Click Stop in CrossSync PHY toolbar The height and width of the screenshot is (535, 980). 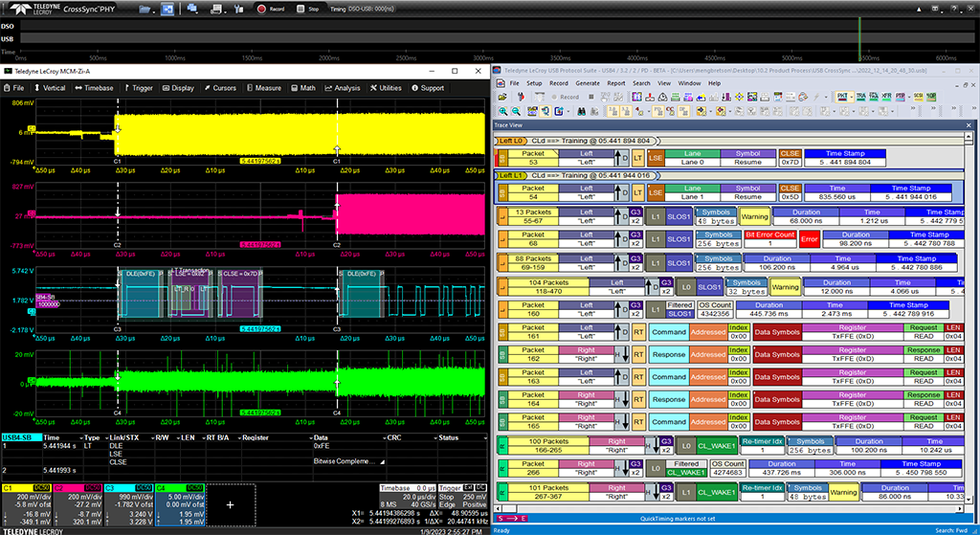coord(307,9)
